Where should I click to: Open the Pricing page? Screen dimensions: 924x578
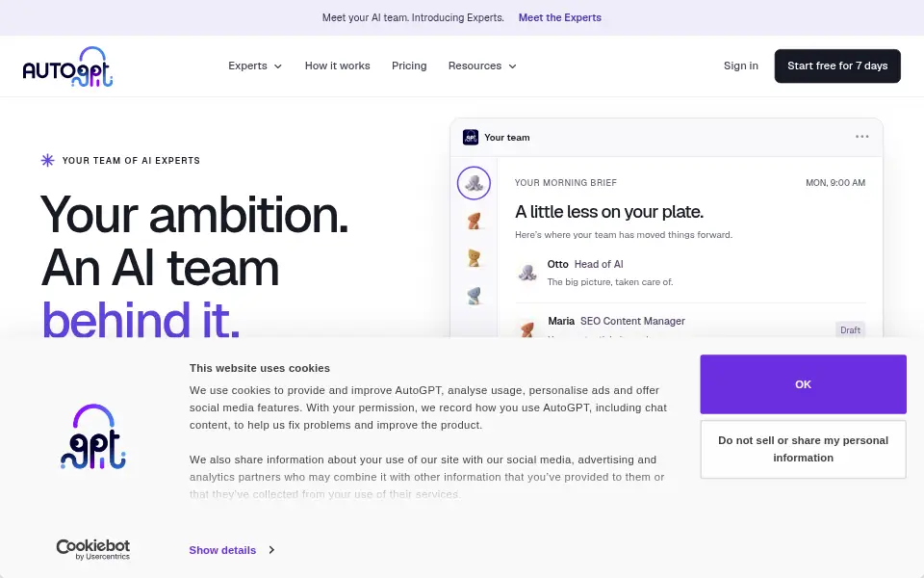pyautogui.click(x=409, y=66)
